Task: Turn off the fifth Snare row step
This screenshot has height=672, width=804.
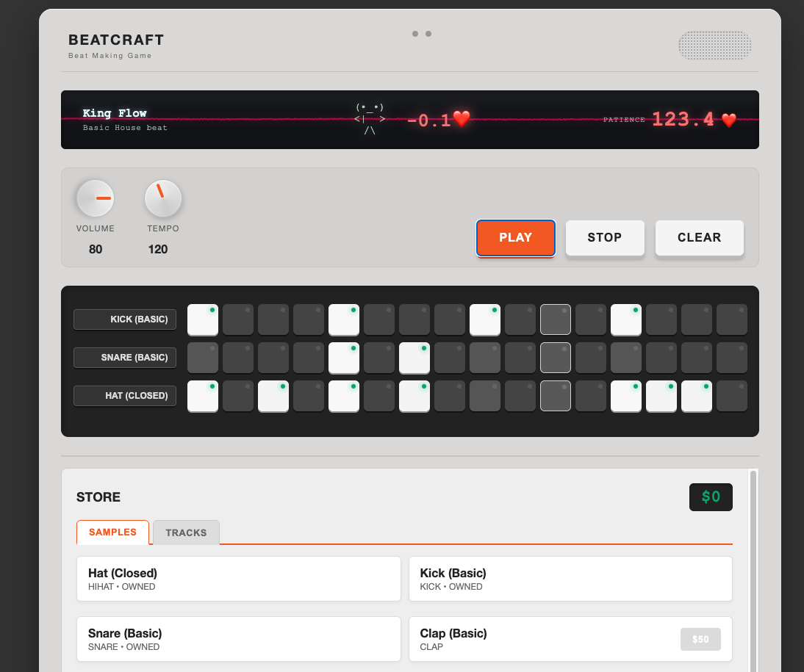Action: (344, 358)
